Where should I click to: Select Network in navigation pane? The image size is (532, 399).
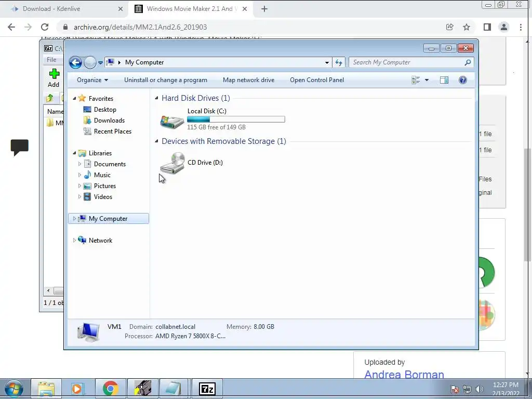(100, 240)
